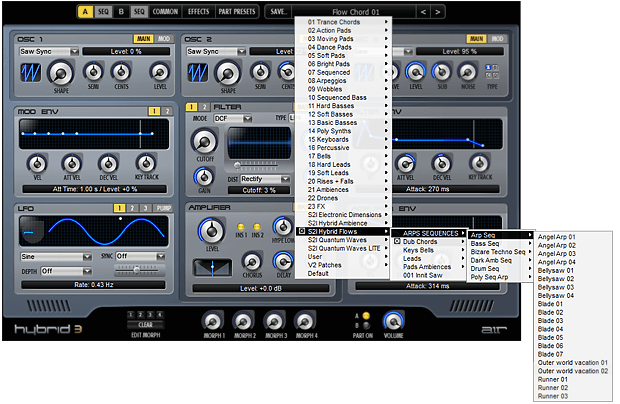The width and height of the screenshot is (620, 404).
Task: Click the Clear morph button
Action: [145, 325]
